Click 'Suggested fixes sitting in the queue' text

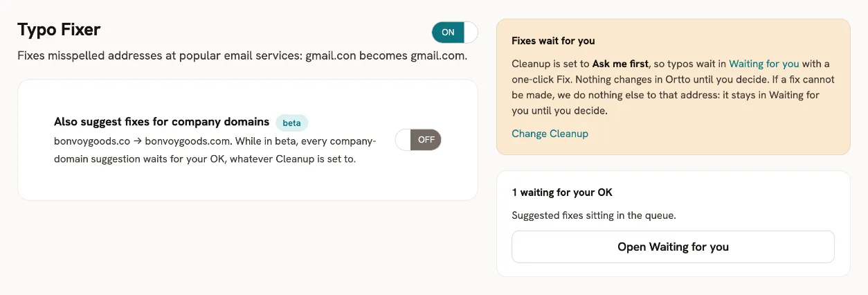point(593,215)
